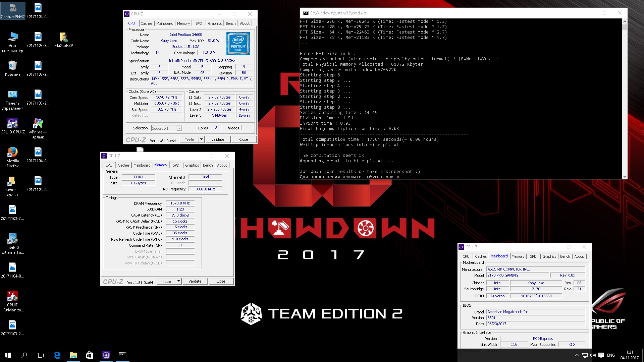Switch to Caches tab in CPU window
The image size is (644, 362).
click(146, 23)
